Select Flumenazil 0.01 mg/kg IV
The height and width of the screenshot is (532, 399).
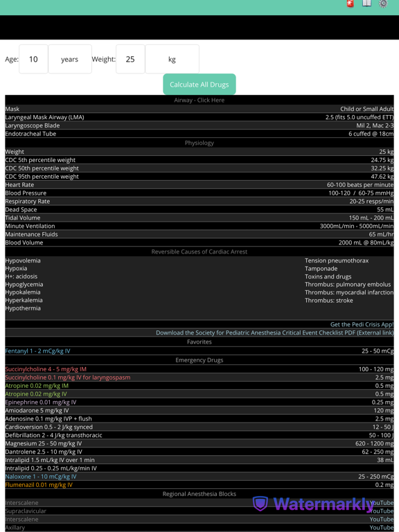(39, 485)
